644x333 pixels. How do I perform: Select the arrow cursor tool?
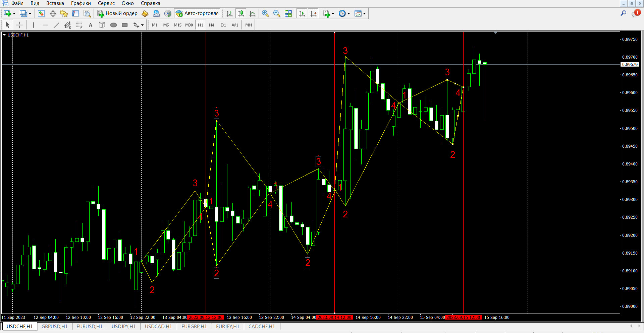coord(8,25)
